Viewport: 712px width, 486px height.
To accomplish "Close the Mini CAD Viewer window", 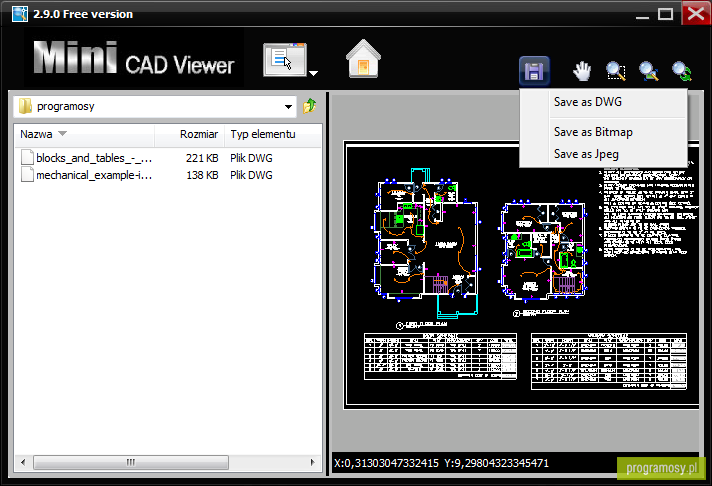I will coord(696,13).
